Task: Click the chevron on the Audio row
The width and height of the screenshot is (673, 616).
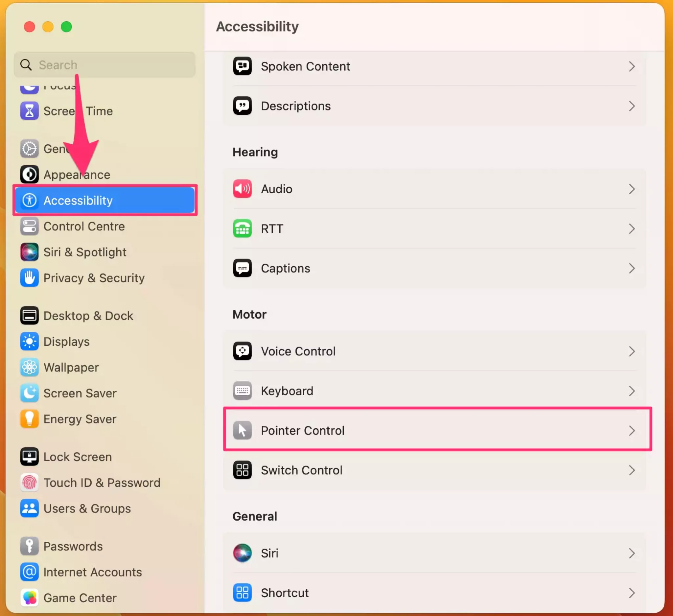Action: pyautogui.click(x=632, y=189)
